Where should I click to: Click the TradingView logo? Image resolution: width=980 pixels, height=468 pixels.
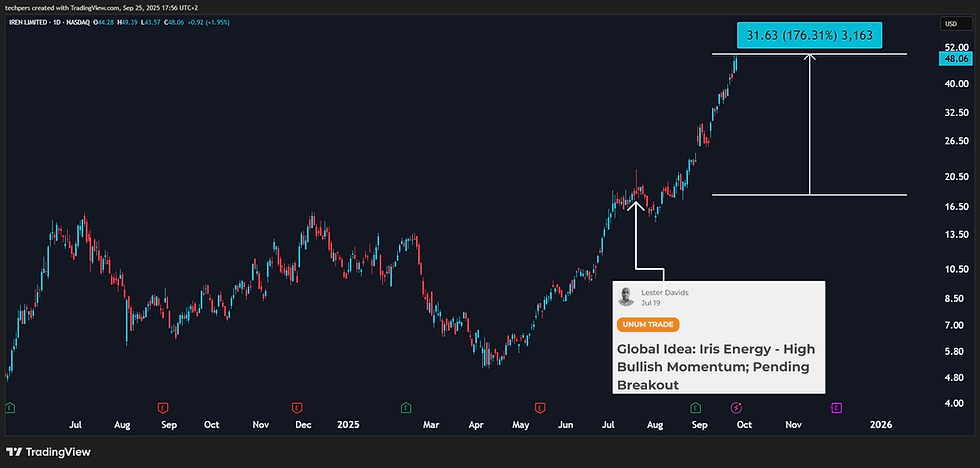(x=50, y=452)
